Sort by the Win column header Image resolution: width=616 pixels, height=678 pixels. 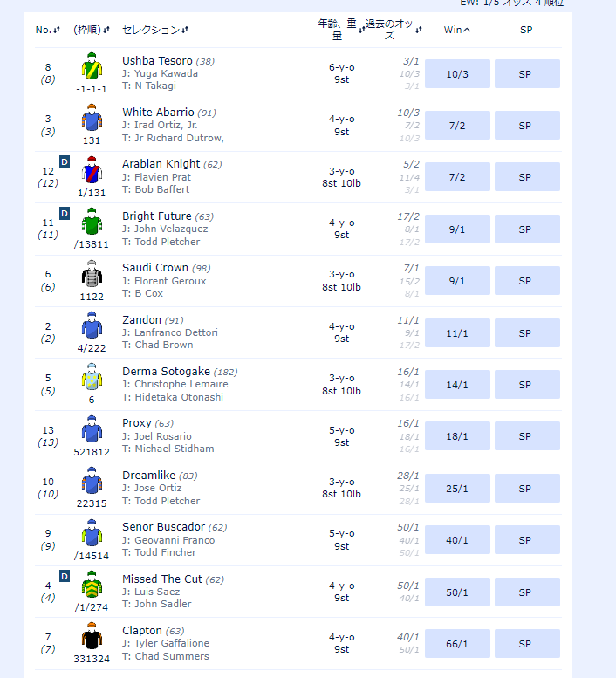(457, 30)
